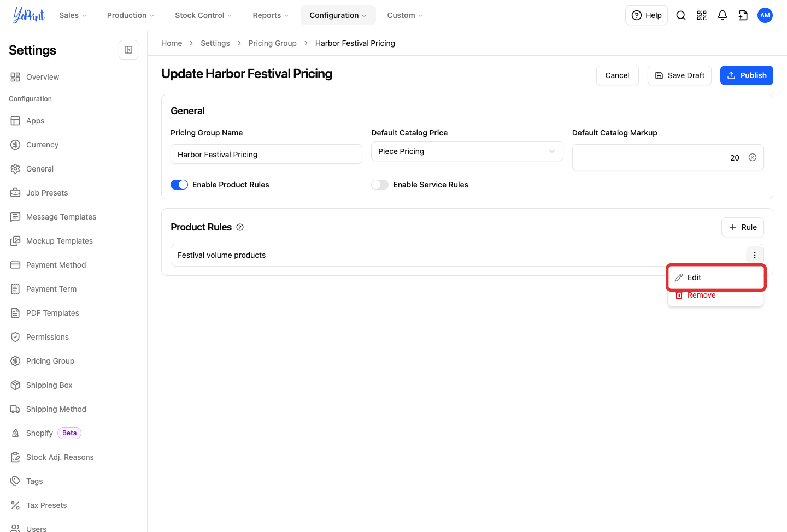This screenshot has height=532, width=787.
Task: Click the Payment Method card icon
Action: pyautogui.click(x=15, y=265)
